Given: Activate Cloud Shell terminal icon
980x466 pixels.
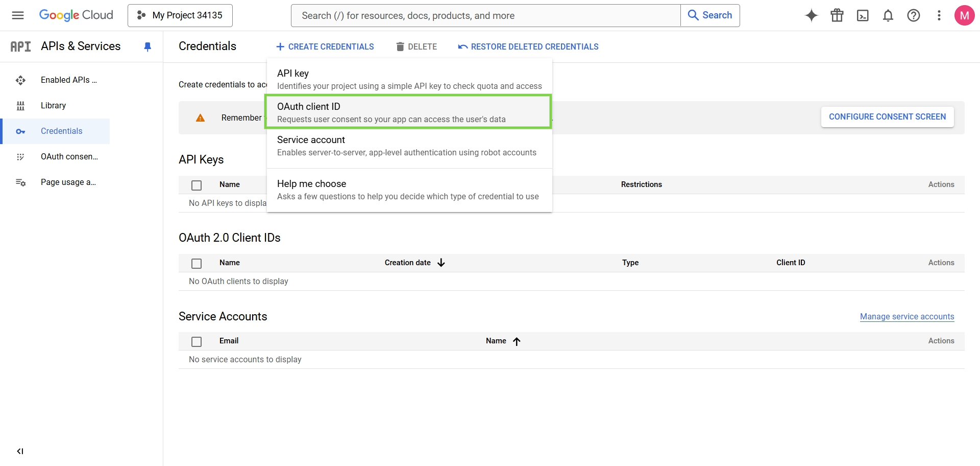Looking at the screenshot, I should 863,15.
